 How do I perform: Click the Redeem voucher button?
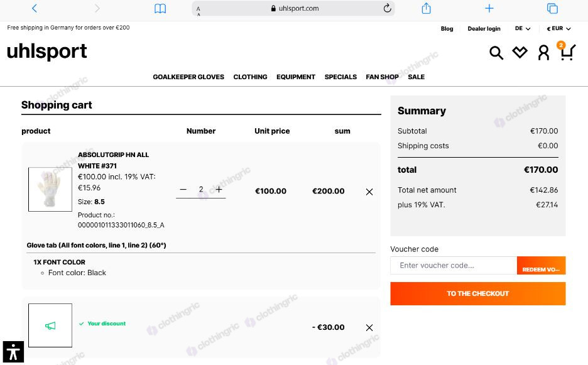[x=541, y=266]
